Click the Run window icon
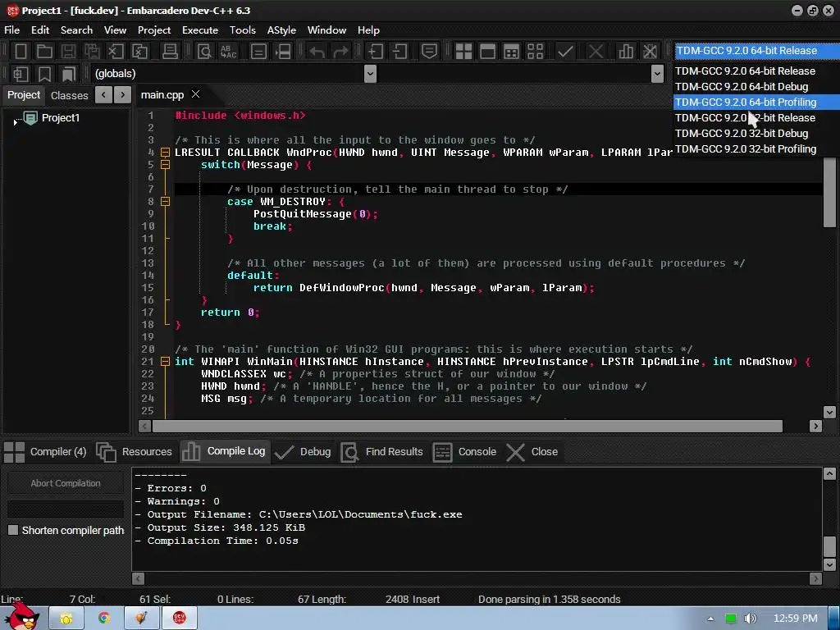Image resolution: width=840 pixels, height=630 pixels. point(487,52)
